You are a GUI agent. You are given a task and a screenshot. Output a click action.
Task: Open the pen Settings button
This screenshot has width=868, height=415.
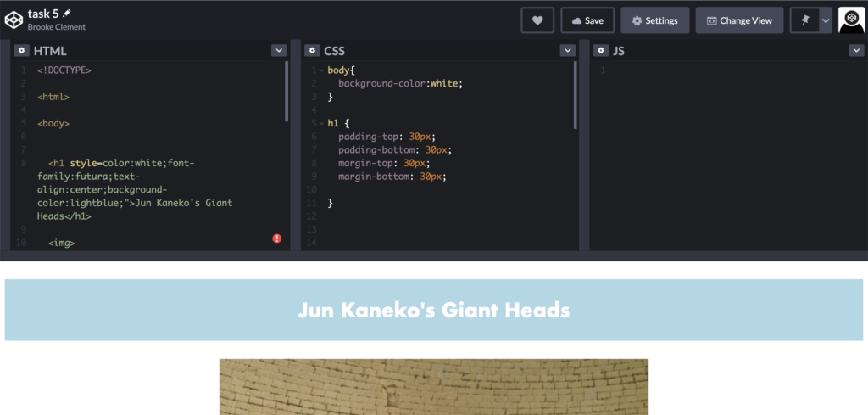pos(654,20)
